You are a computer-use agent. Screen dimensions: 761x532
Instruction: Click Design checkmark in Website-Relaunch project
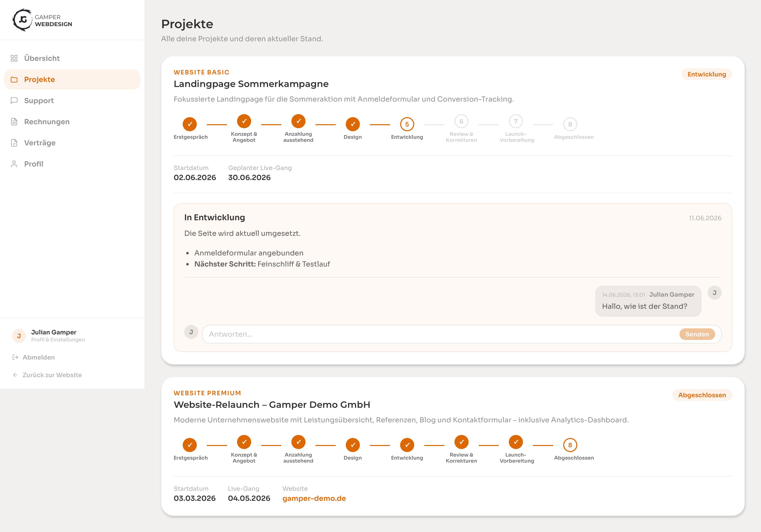point(353,445)
